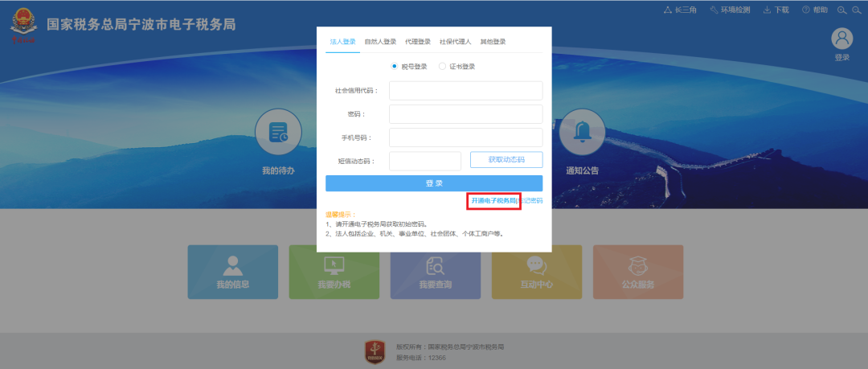Click the 社会信用代码： field label

click(x=357, y=91)
